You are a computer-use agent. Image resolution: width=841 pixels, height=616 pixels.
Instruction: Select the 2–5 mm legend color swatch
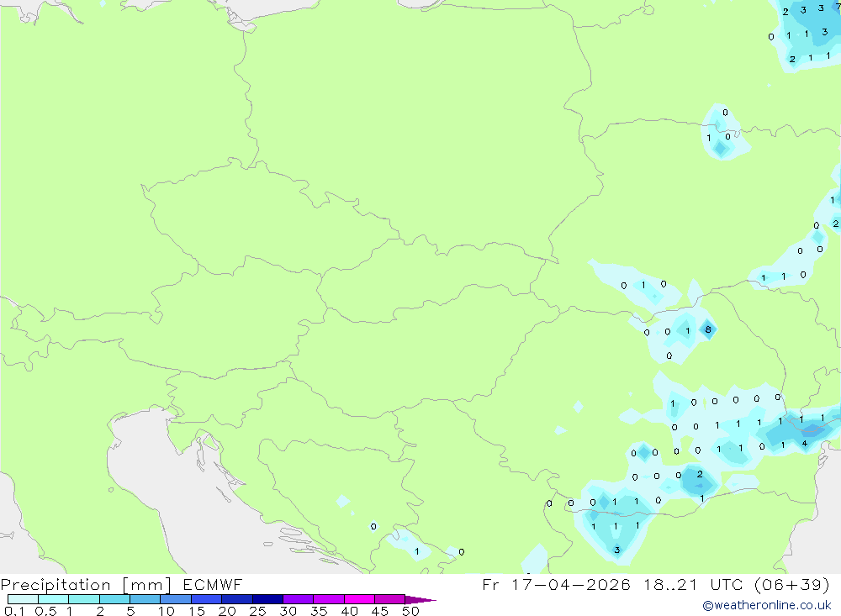point(114,599)
